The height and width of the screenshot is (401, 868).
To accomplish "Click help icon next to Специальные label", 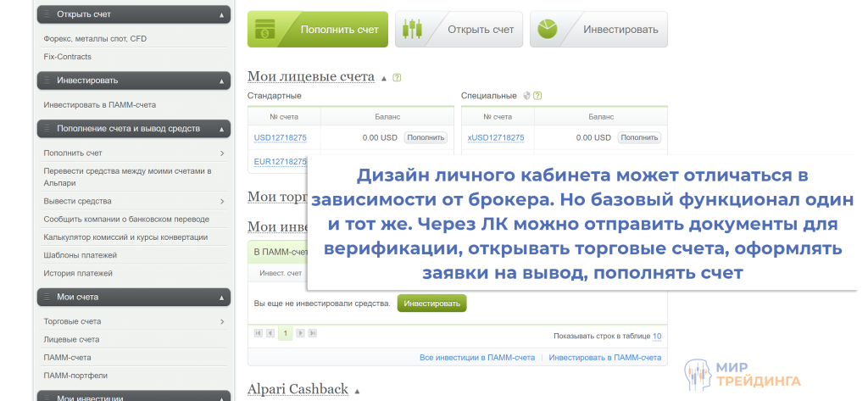I will pos(537,96).
